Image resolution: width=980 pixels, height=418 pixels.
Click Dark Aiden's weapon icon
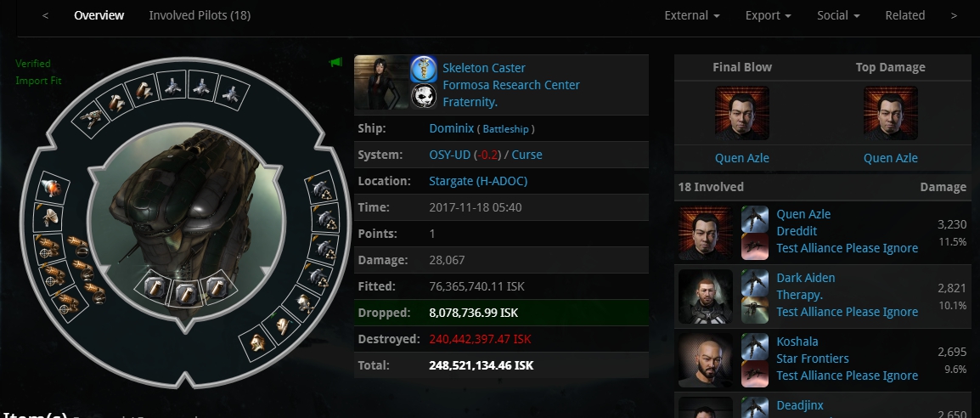(754, 311)
